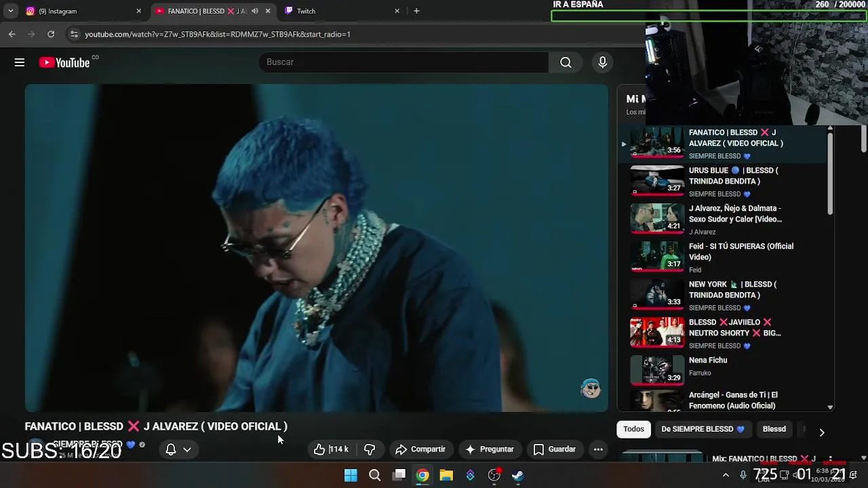868x488 pixels.
Task: Play NEW YORK | BLESSD playlist item
Action: 723,296
